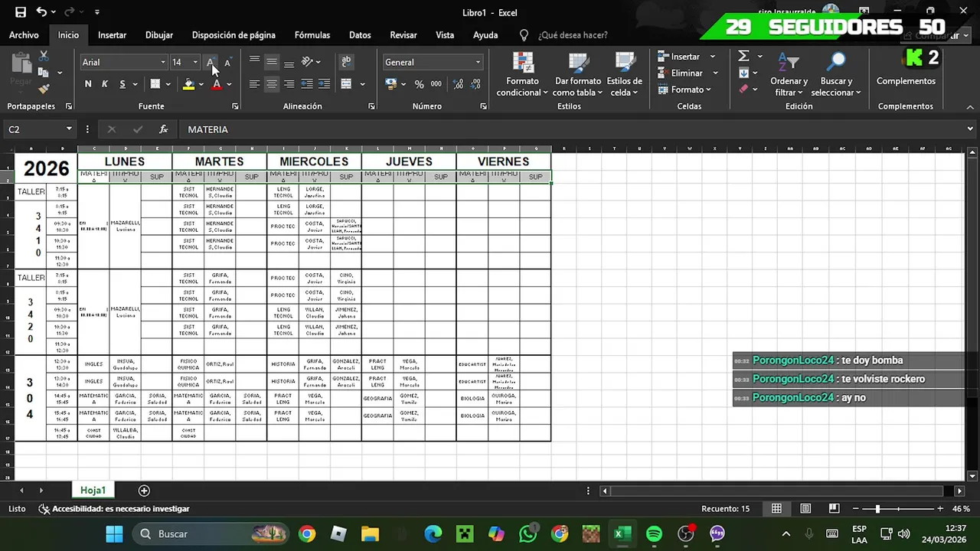Apply the yellow fill color bucket
The height and width of the screenshot is (551, 980).
[x=188, y=84]
